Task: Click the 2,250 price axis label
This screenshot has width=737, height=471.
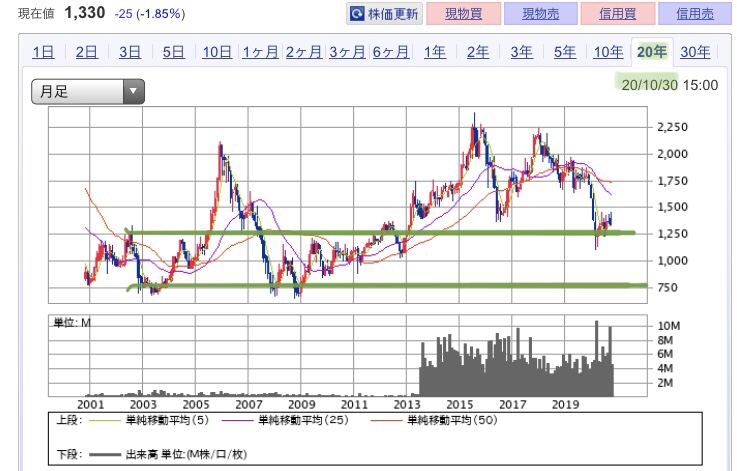Action: pos(673,127)
